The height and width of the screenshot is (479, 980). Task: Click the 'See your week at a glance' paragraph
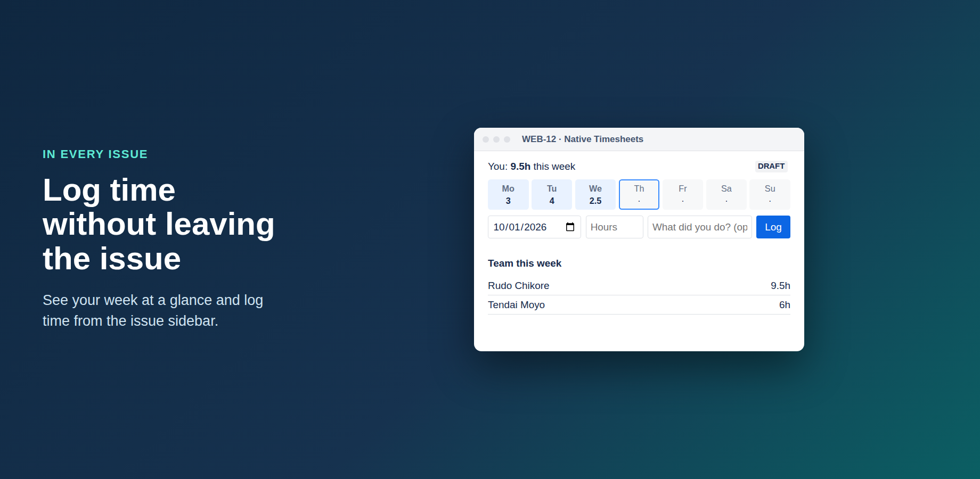[x=153, y=310]
